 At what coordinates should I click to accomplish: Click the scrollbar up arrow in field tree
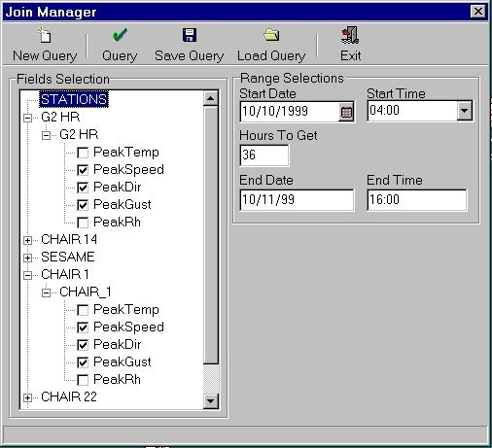pyautogui.click(x=211, y=98)
